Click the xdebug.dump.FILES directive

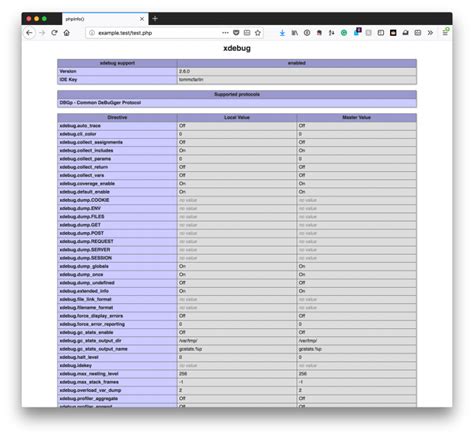point(82,217)
